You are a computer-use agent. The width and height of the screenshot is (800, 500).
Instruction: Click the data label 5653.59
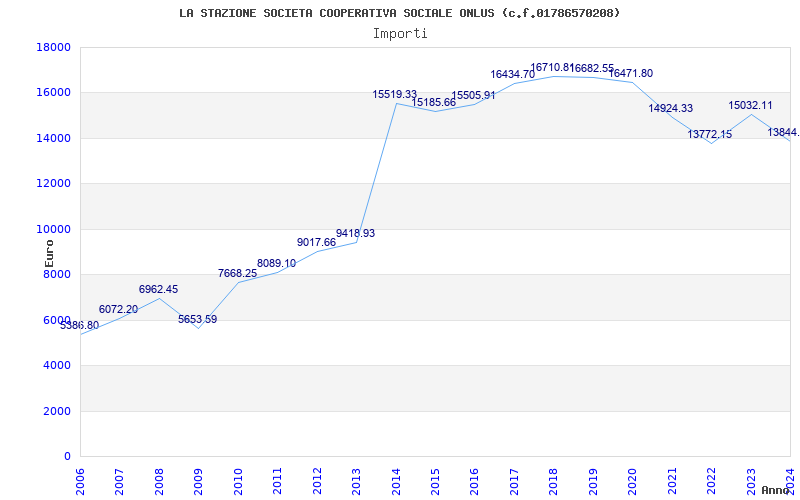pos(197,319)
